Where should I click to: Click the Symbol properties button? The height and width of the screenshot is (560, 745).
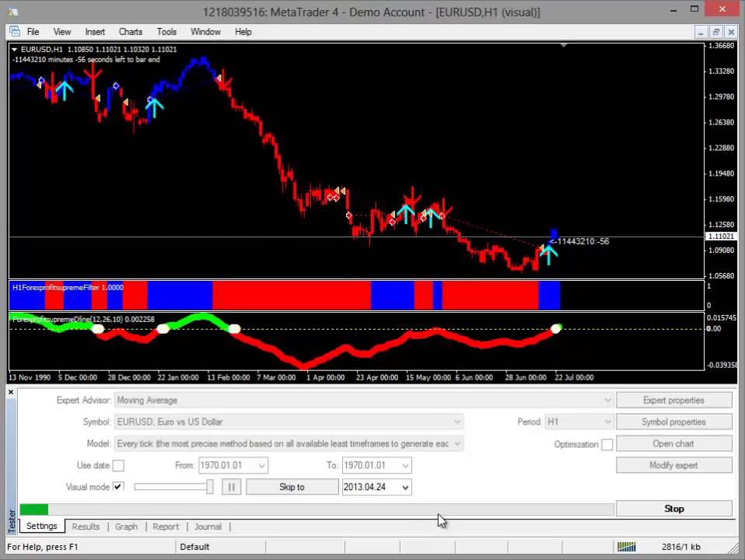coord(673,422)
